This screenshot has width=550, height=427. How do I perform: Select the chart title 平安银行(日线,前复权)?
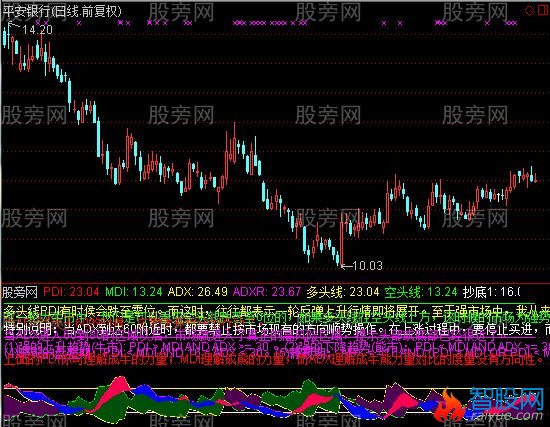click(x=62, y=11)
